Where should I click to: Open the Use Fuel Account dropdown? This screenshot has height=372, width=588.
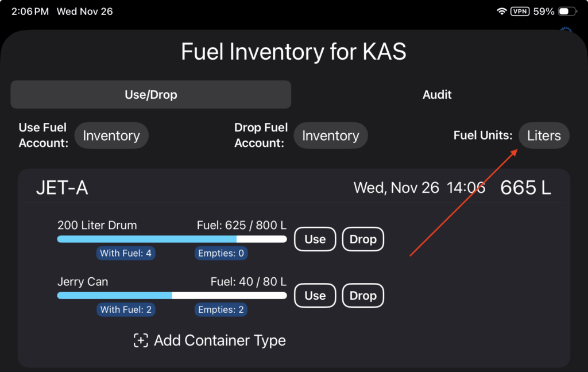(x=111, y=136)
